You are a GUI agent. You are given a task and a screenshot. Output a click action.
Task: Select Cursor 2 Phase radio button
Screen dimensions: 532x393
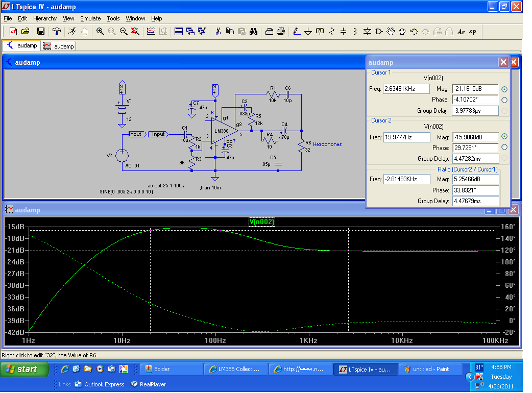click(504, 147)
